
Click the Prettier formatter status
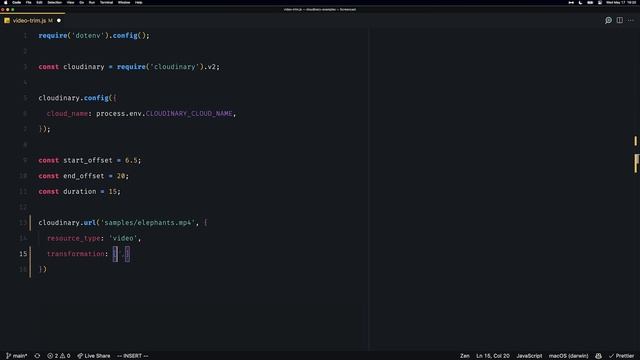[x=621, y=356]
